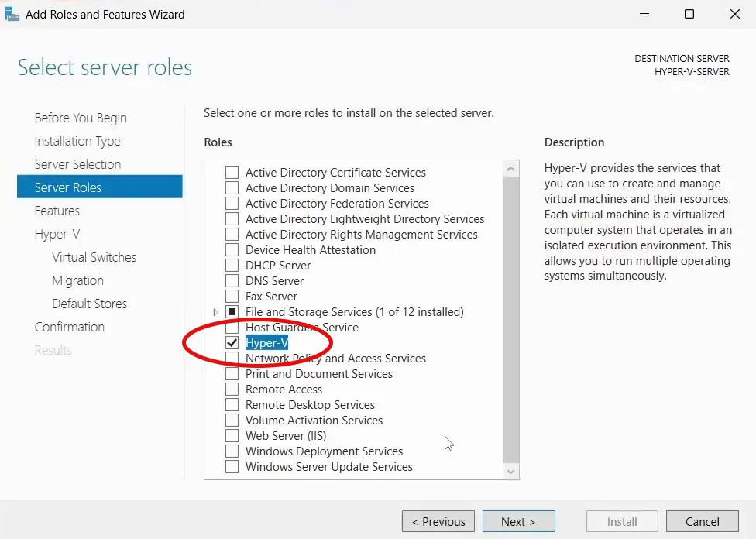Open the Features step
Image resolution: width=756 pixels, height=539 pixels.
[x=57, y=211]
